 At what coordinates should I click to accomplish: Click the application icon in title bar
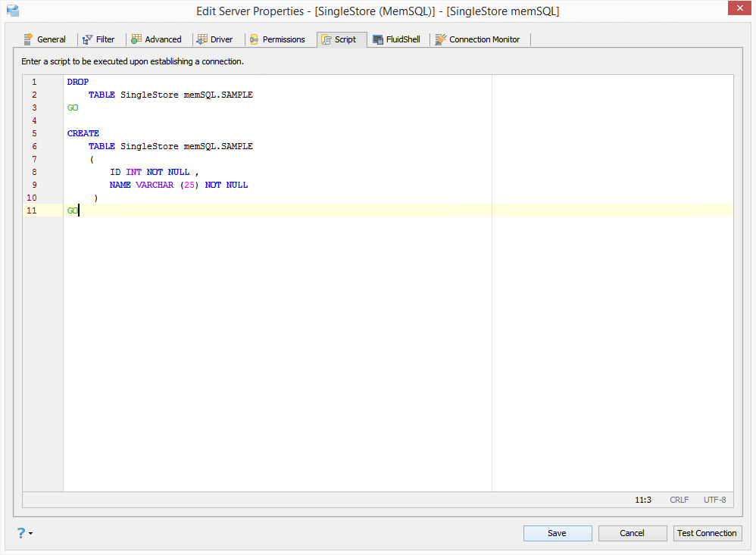click(x=13, y=10)
